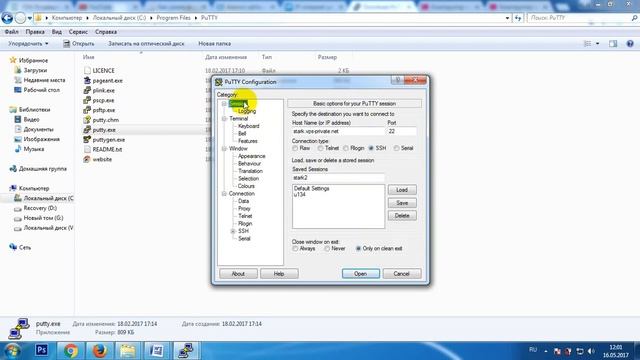640x360 pixels.
Task: Select Raw connection type
Action: [x=295, y=148]
